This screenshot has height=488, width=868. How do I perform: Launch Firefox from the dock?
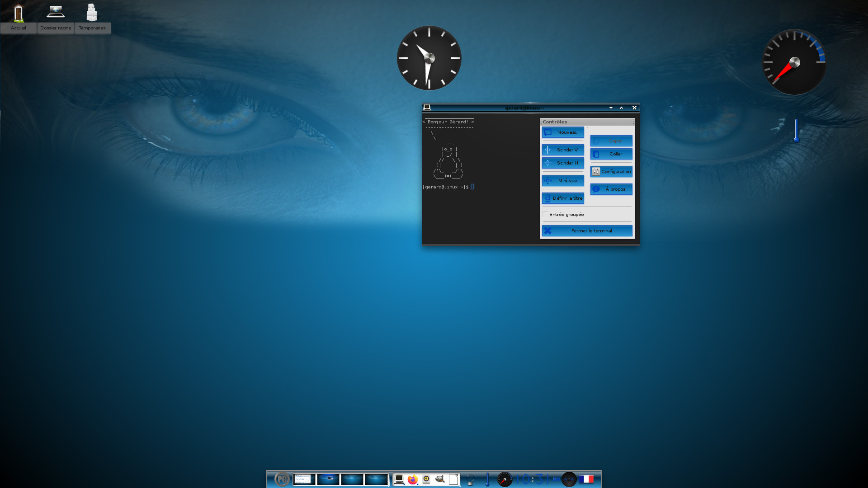(x=412, y=479)
